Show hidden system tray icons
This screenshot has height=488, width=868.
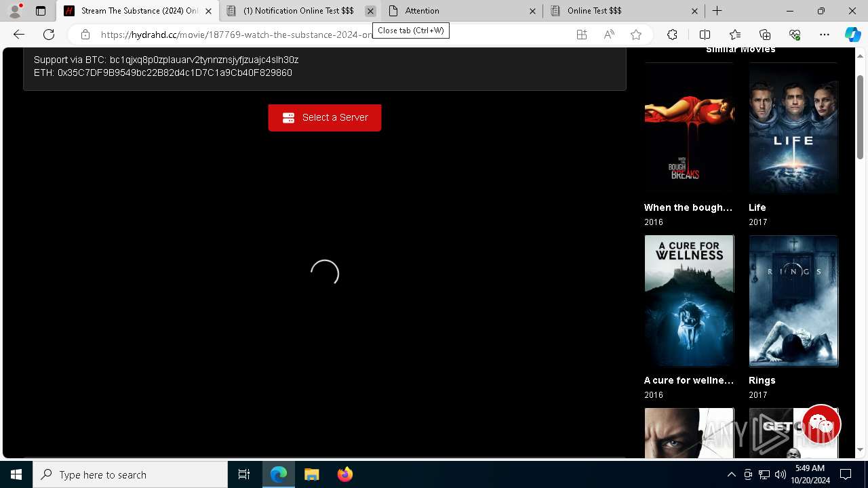731,474
